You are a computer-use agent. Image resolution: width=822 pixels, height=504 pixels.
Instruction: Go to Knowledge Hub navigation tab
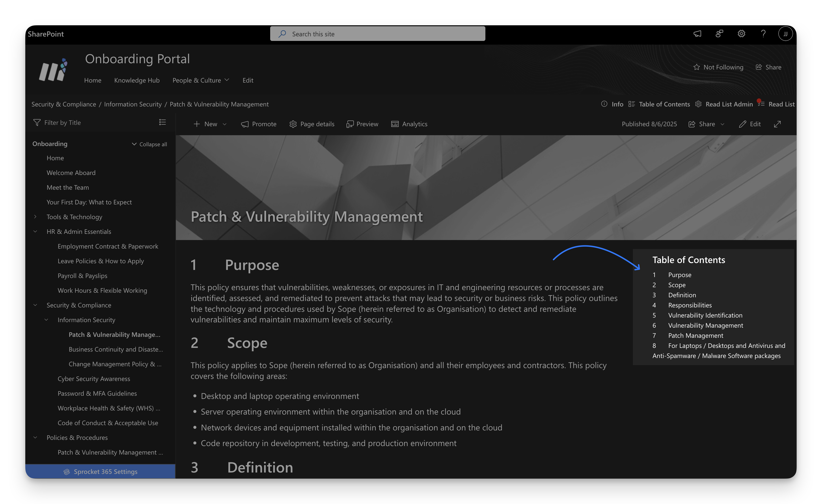coord(137,80)
